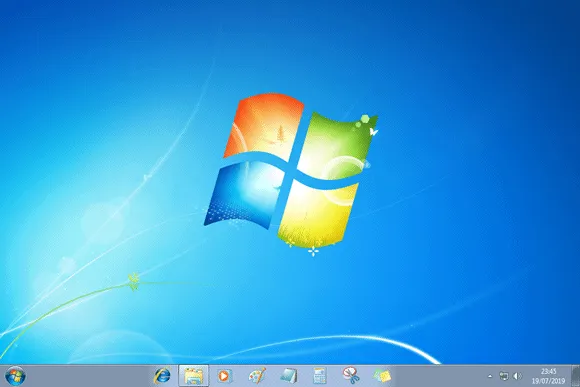This screenshot has height=387, width=580.
Task: Open the Notepad icon in taskbar
Action: pyautogui.click(x=289, y=376)
